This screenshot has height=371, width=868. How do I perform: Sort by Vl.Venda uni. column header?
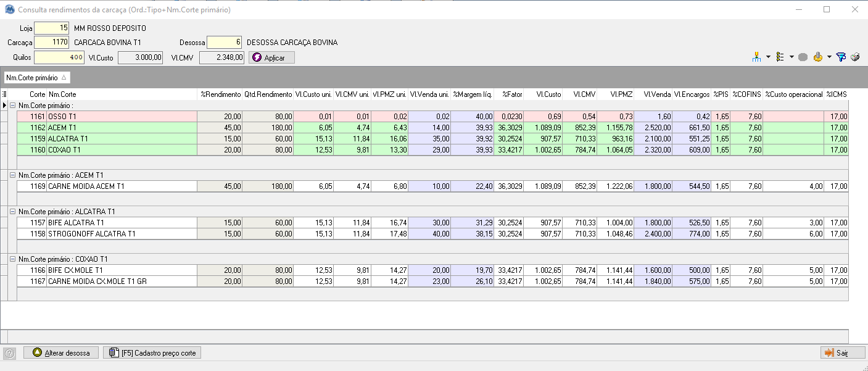click(430, 94)
